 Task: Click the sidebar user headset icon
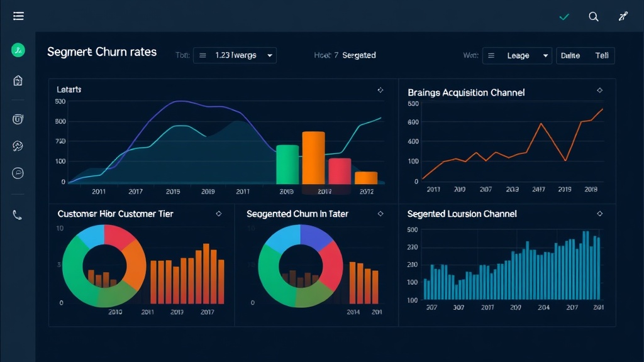(18, 146)
